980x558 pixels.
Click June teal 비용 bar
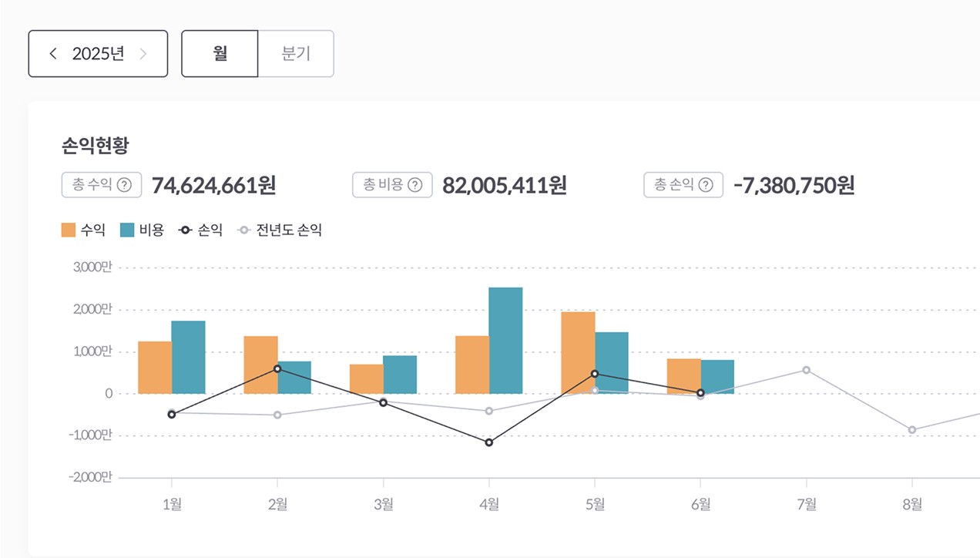tap(717, 377)
